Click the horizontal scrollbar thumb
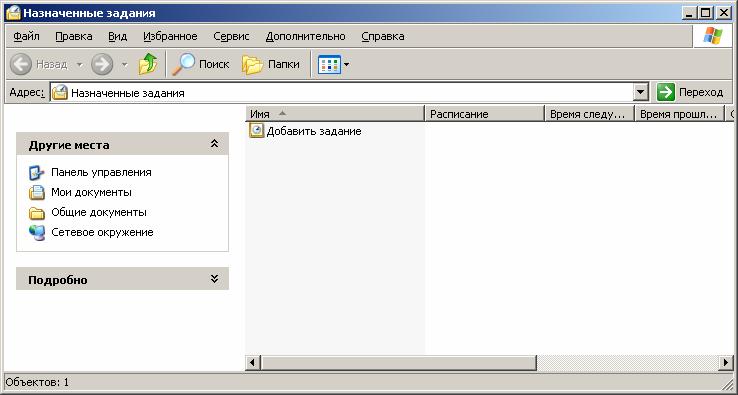Viewport: 738px width, 395px height. [x=399, y=363]
